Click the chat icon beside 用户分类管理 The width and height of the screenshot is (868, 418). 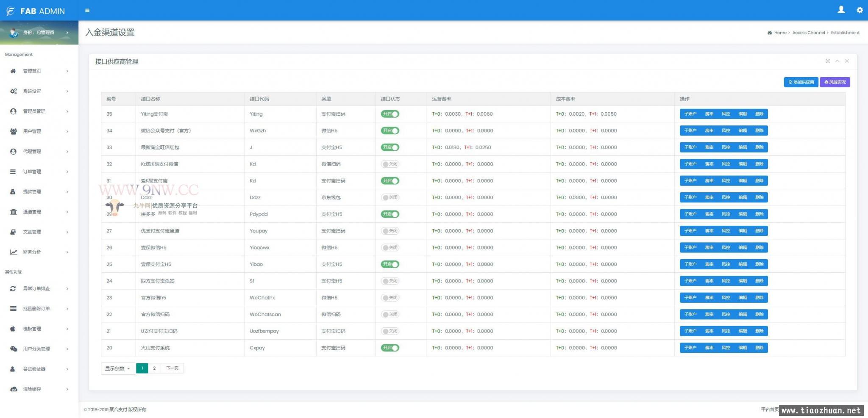[x=14, y=349]
